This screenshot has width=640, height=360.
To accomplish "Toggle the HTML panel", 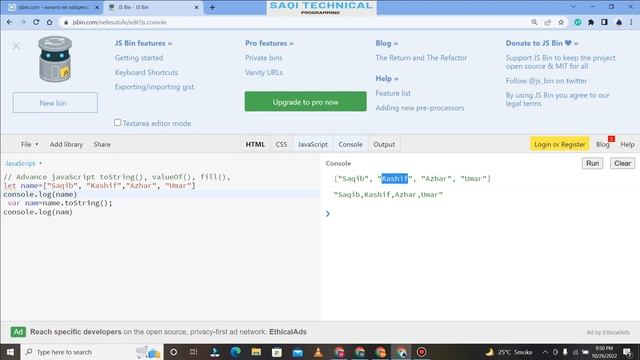I will click(255, 144).
